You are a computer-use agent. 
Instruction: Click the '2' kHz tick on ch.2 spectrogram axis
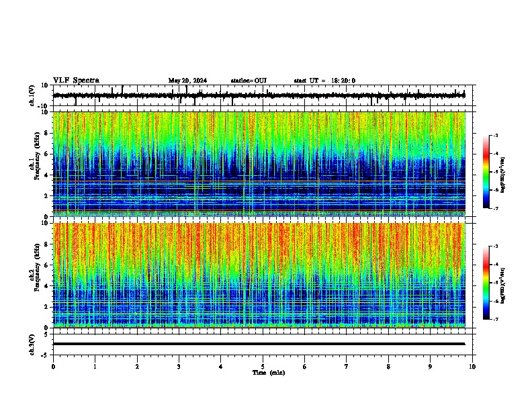pos(47,307)
